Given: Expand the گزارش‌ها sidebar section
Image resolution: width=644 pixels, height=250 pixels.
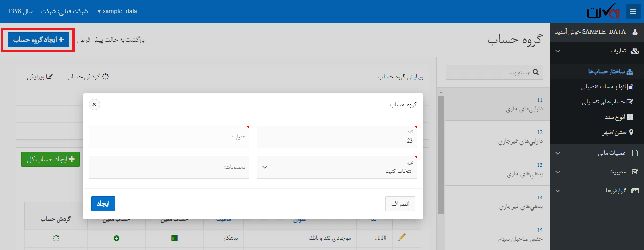Looking at the screenshot, I should click(x=597, y=191).
